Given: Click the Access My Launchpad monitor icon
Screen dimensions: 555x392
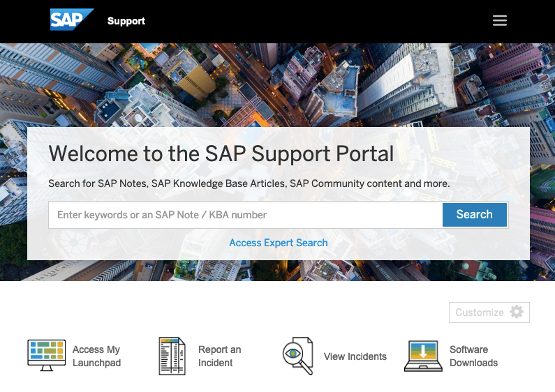Looking at the screenshot, I should pos(46,355).
